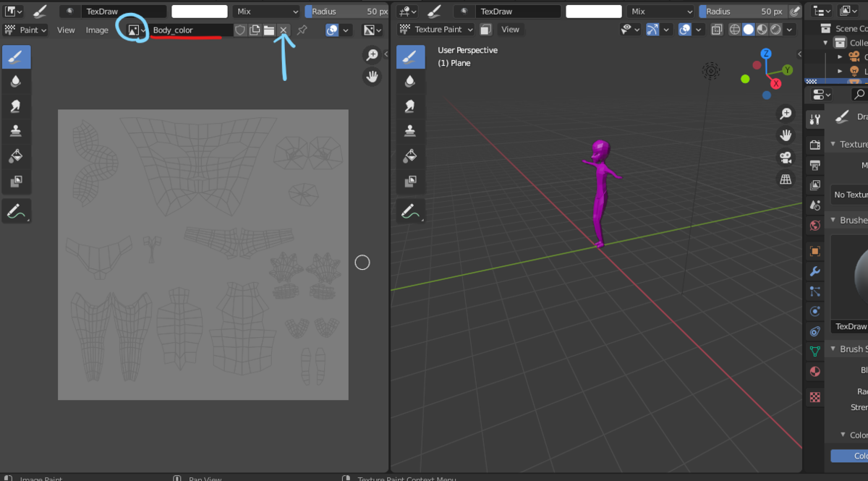Open Mix blend dropdown in image editor
Screen dimensions: 868x481
266,12
